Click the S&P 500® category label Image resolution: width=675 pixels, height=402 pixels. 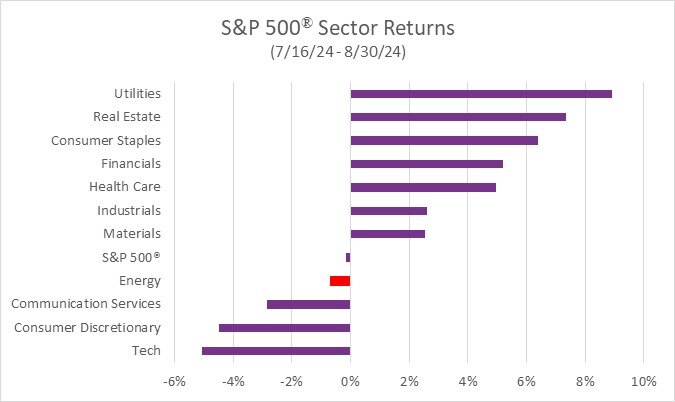132,257
